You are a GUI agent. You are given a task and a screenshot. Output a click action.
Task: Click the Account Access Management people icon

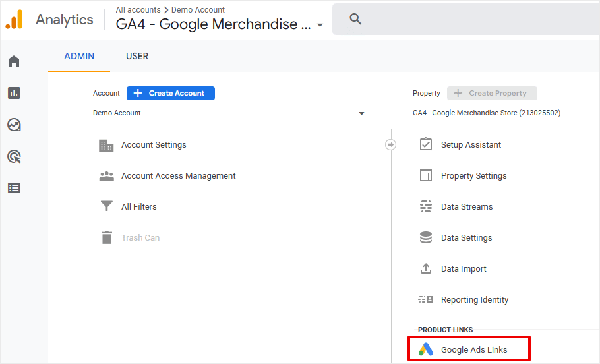[x=106, y=176]
